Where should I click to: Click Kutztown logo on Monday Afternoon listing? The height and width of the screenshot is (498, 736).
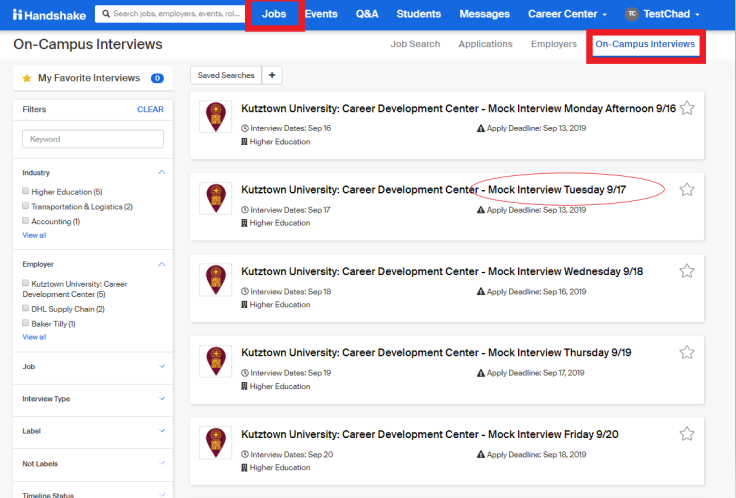215,117
